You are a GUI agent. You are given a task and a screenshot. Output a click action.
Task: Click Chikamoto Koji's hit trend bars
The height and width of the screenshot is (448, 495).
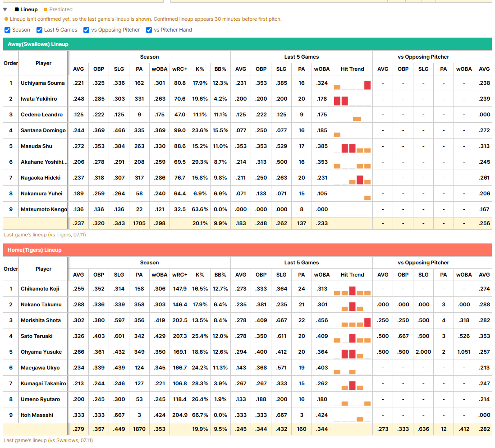click(352, 291)
